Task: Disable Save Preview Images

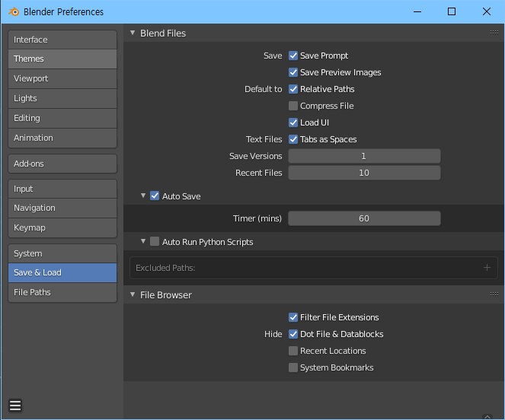Action: 293,72
